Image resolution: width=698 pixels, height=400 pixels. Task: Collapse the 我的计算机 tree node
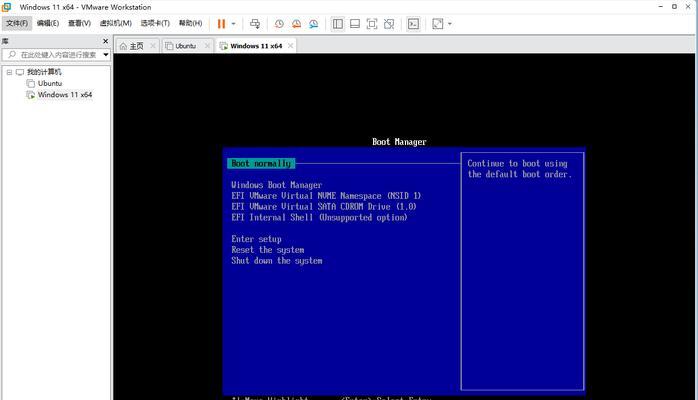coord(9,72)
